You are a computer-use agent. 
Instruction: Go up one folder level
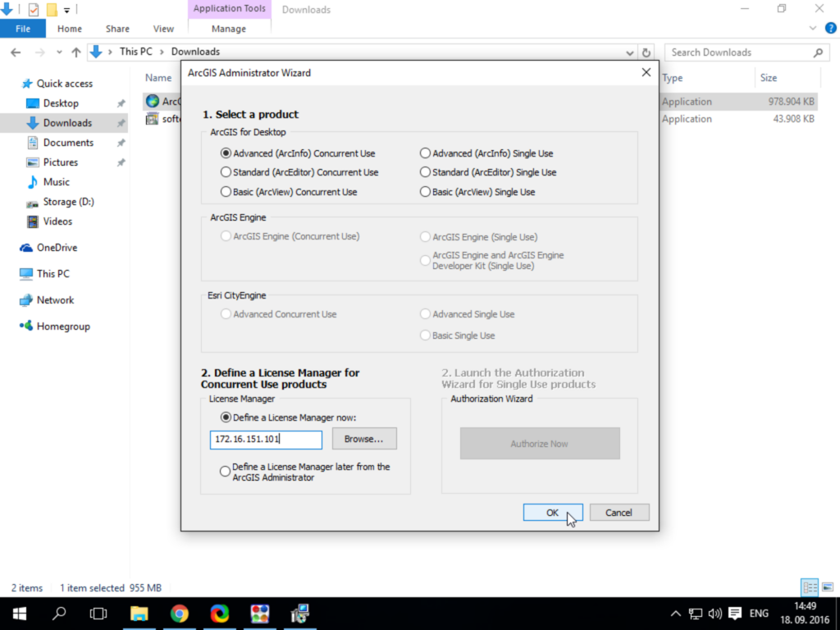(x=76, y=52)
